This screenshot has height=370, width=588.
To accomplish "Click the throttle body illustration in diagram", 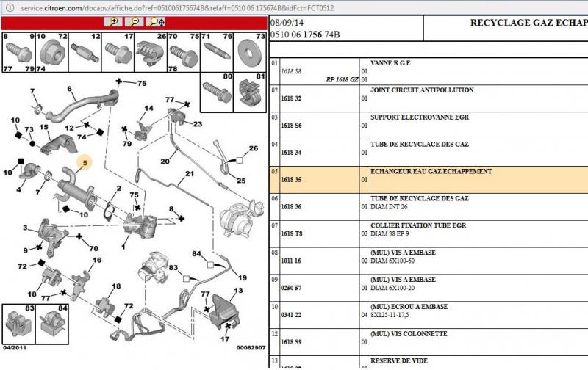I will pyautogui.click(x=154, y=269).
